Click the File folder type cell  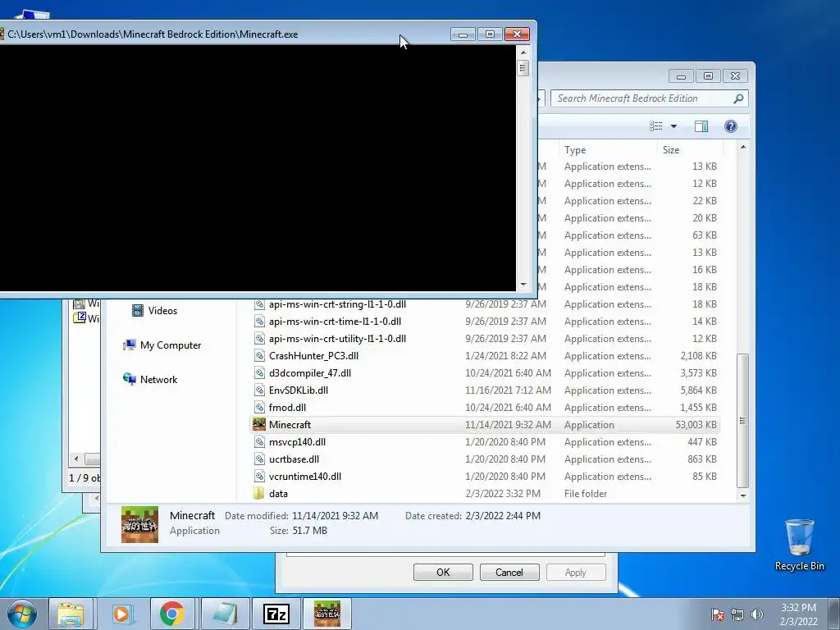coord(586,493)
